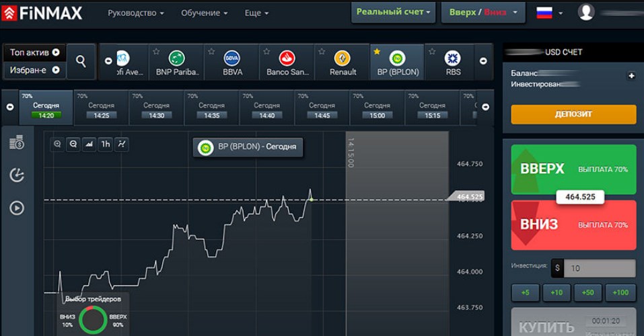Zoom out on the chart
Viewport: 644px width, 336px height.
click(73, 144)
